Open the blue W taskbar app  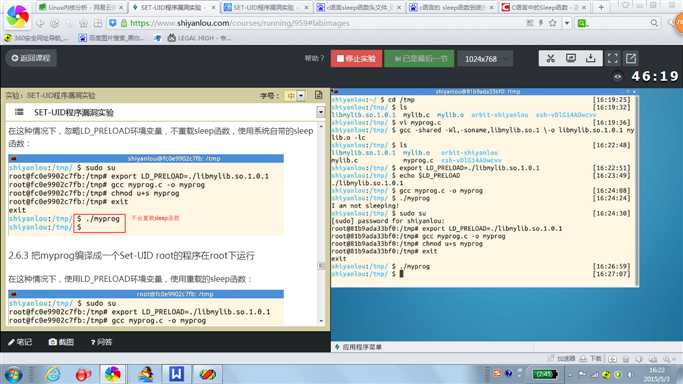176,374
